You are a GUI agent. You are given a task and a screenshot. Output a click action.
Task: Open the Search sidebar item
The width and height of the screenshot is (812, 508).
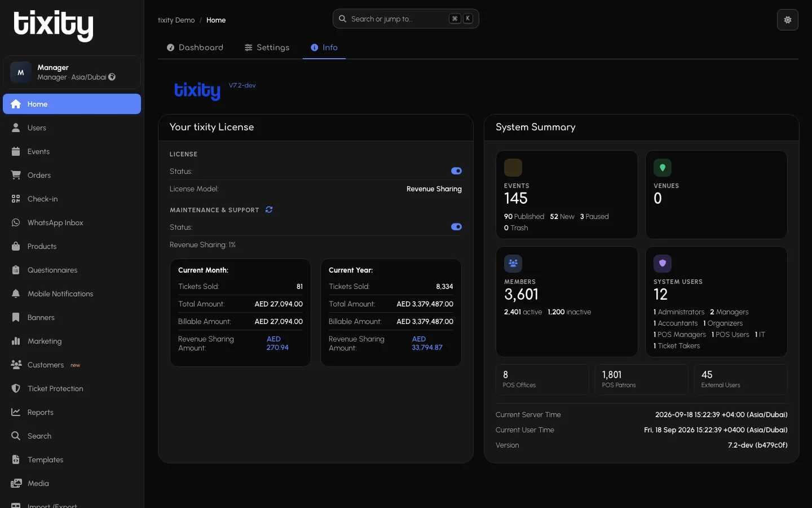point(72,436)
